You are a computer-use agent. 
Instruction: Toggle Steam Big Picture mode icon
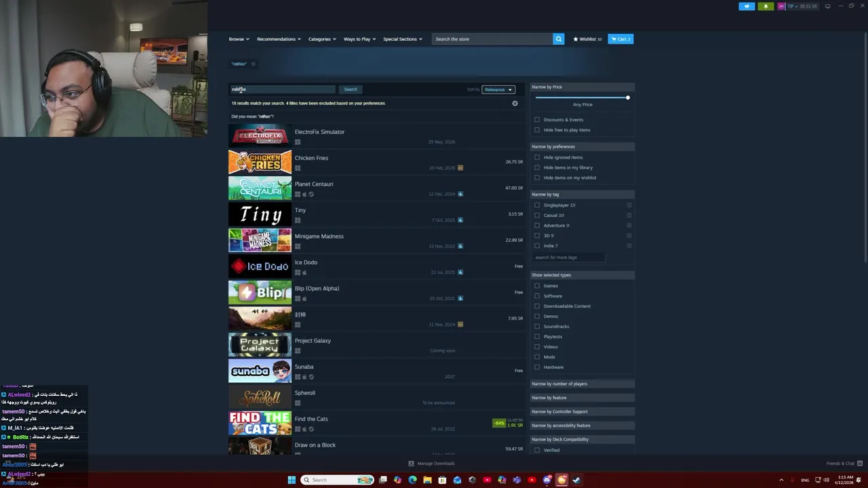[827, 6]
